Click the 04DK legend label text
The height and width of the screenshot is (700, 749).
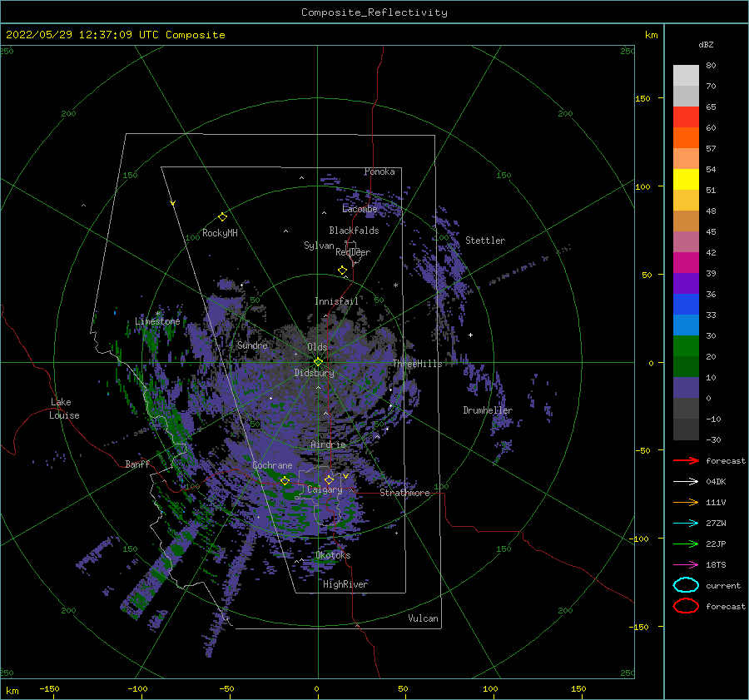pyautogui.click(x=716, y=482)
